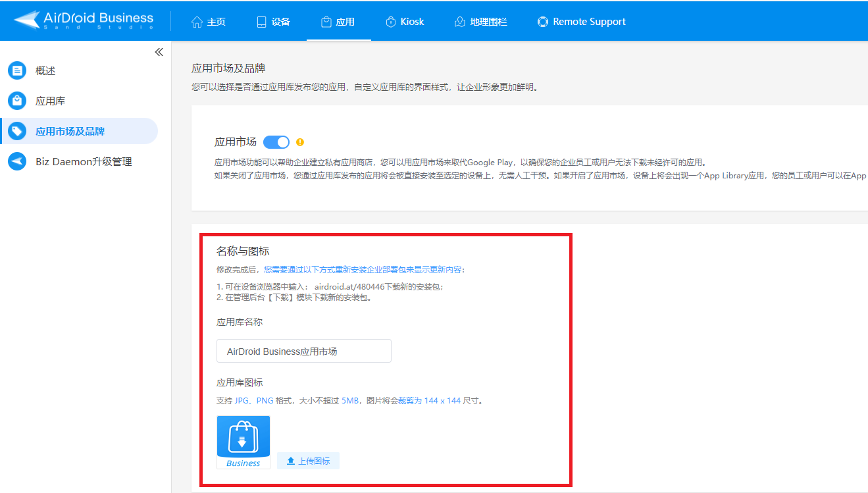The image size is (868, 493).
Task: Go to the 地理围栏 tab
Action: [x=480, y=22]
